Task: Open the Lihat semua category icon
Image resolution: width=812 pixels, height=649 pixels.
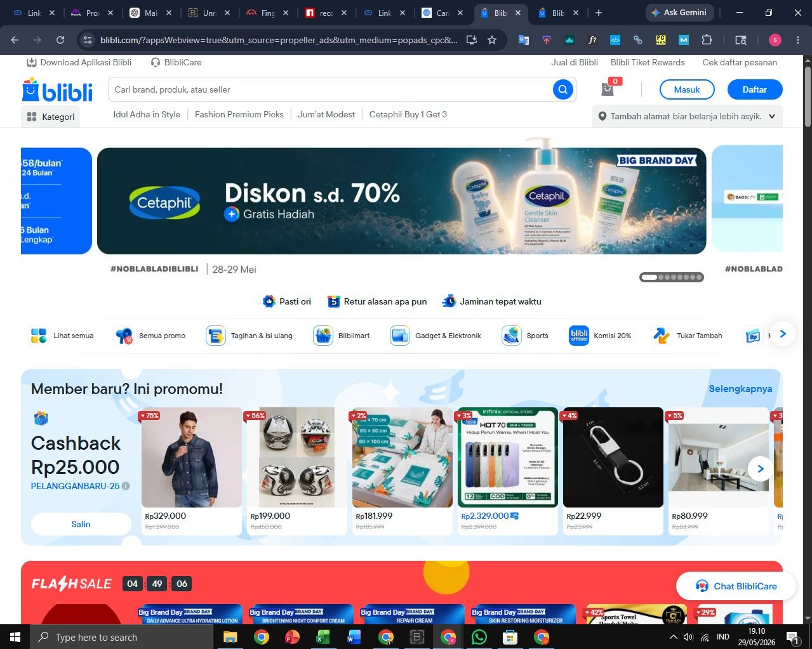Action: (x=39, y=336)
